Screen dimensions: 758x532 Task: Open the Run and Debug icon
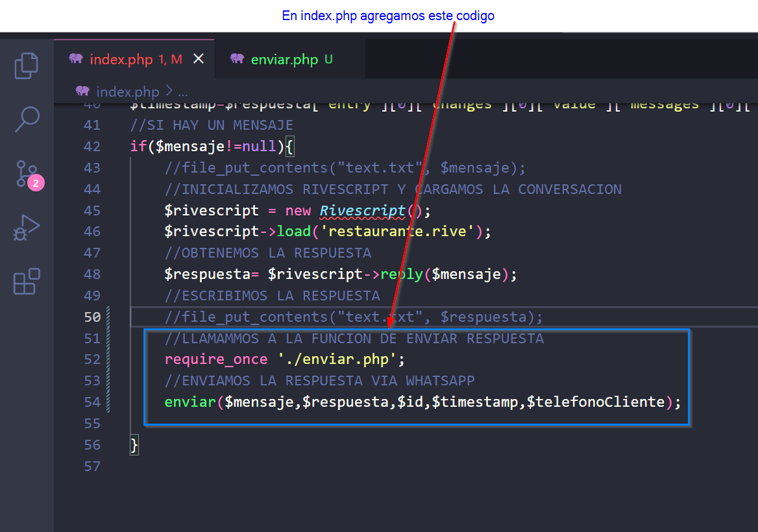click(27, 227)
